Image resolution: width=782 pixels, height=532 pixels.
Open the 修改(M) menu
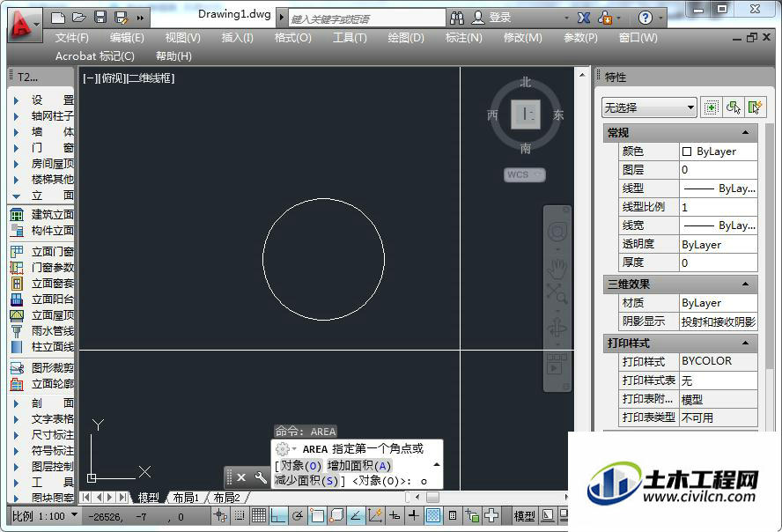(x=523, y=38)
